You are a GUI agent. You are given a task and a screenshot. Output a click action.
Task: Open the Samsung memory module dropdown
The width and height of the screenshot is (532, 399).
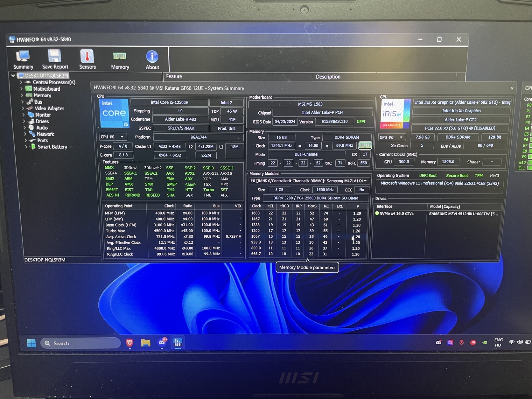pos(309,181)
